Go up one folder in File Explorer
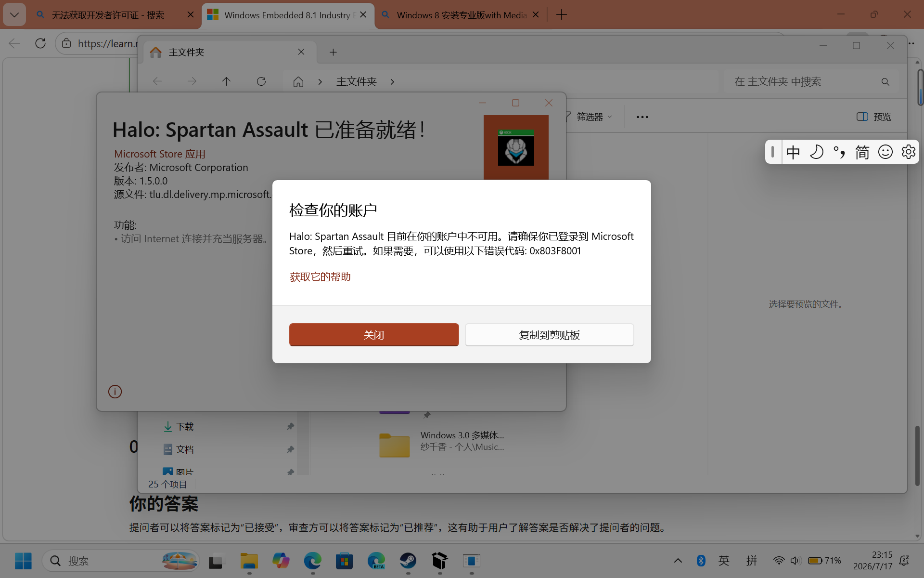 click(x=226, y=81)
